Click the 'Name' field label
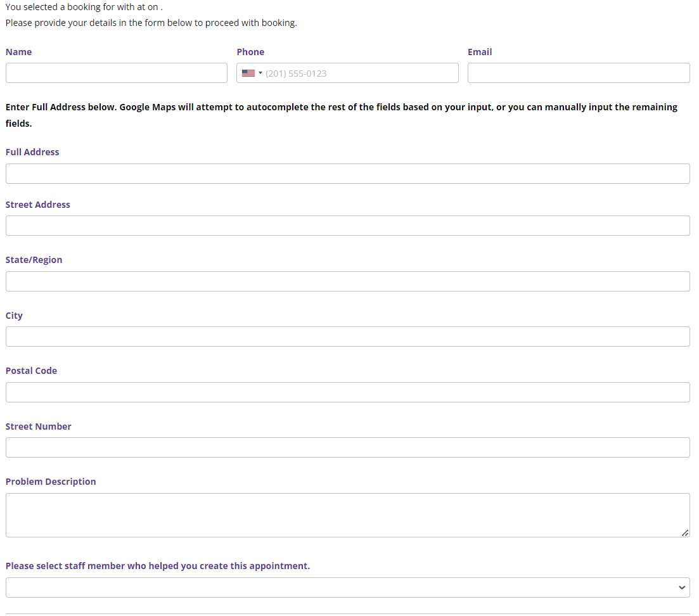 click(x=18, y=52)
